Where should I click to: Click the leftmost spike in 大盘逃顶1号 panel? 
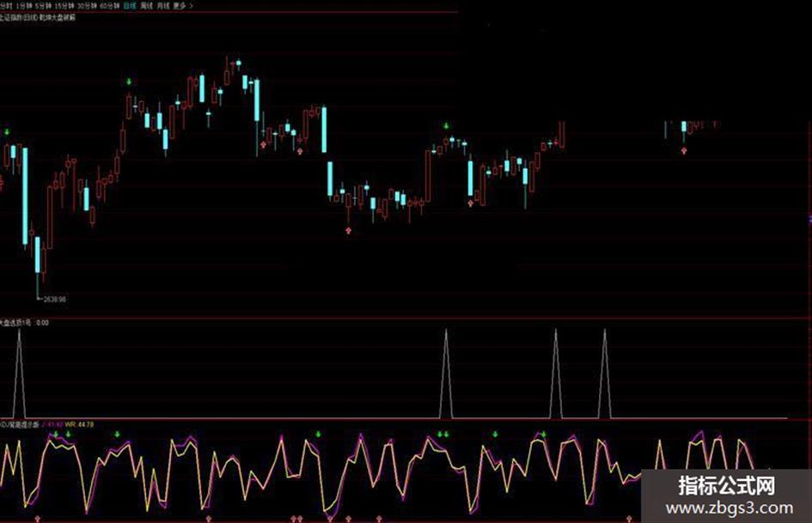coord(19,373)
